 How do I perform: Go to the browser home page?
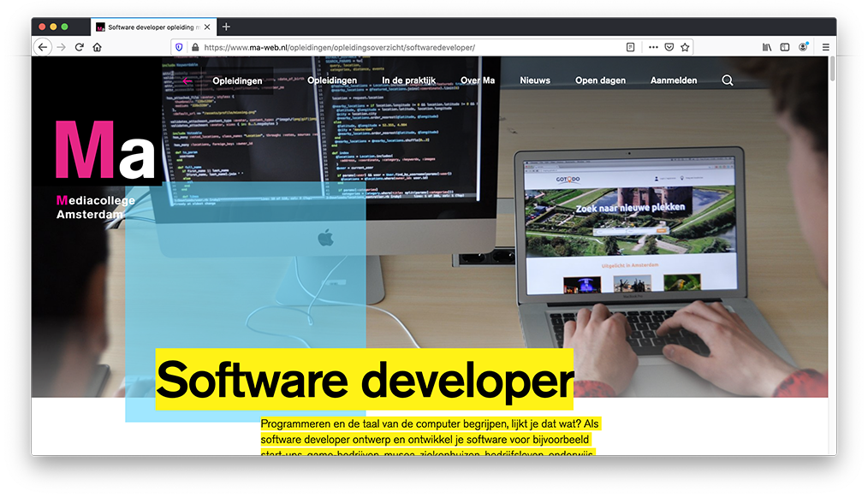[x=98, y=47]
